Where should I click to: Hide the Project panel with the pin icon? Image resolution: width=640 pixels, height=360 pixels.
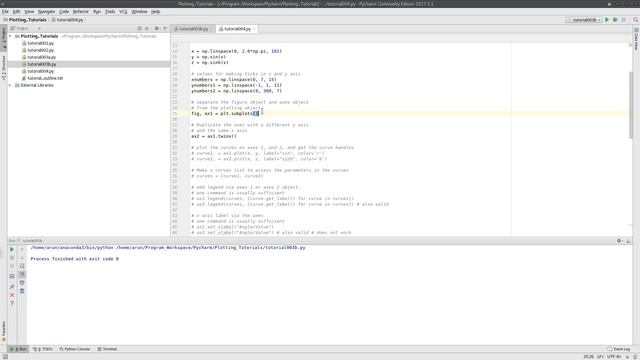(x=165, y=29)
